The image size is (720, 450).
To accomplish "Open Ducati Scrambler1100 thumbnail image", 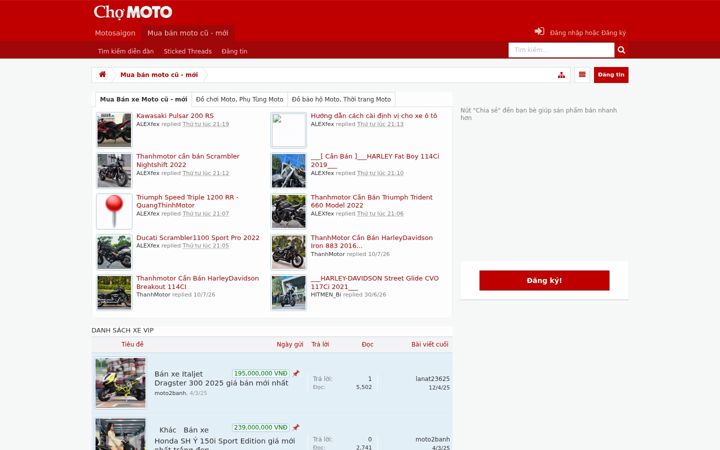I will tap(114, 252).
